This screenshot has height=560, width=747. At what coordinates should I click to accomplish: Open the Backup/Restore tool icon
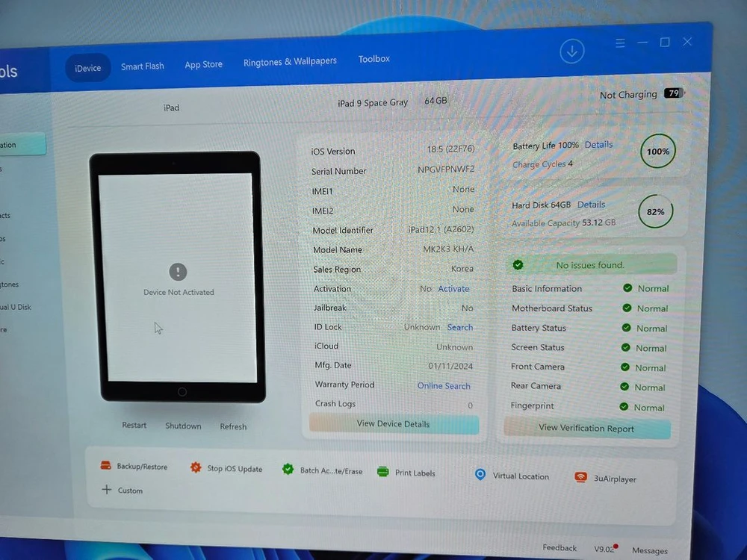(x=106, y=465)
